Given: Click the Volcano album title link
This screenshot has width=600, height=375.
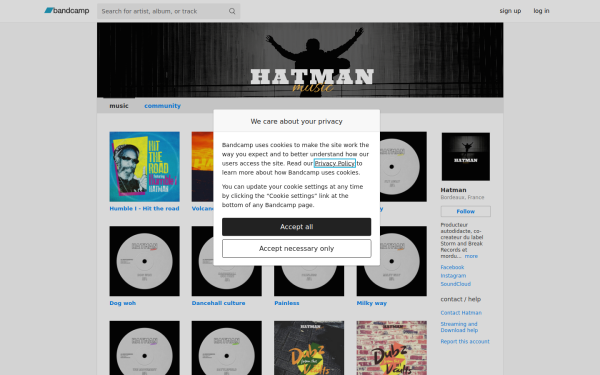Looking at the screenshot, I should (202, 209).
